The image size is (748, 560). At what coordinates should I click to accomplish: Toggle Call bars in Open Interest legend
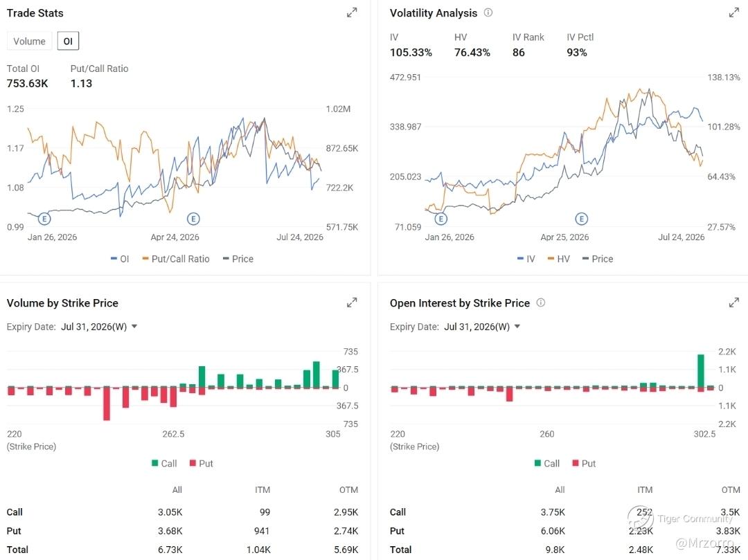pyautogui.click(x=547, y=463)
